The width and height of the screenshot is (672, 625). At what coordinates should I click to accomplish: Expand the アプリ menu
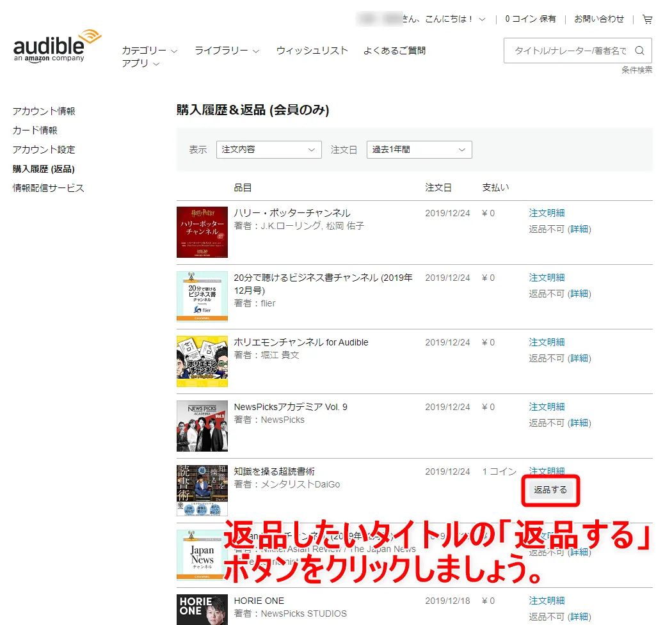pyautogui.click(x=141, y=63)
